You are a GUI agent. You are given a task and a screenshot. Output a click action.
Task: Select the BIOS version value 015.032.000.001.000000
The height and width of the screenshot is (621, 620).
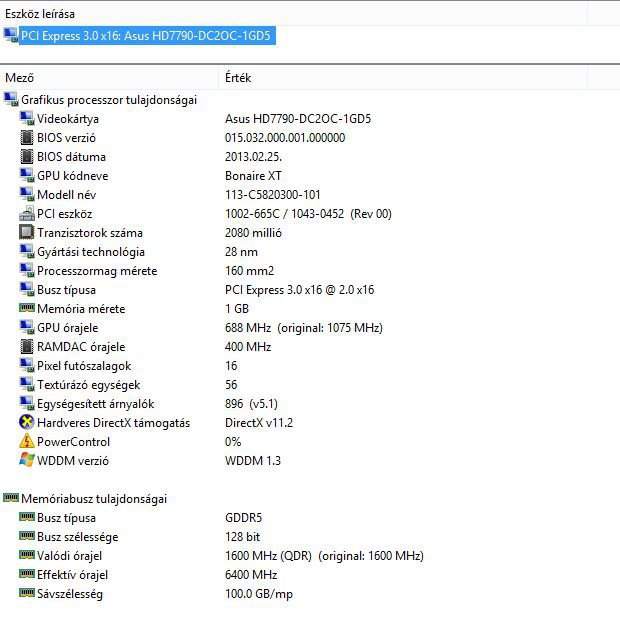point(285,138)
